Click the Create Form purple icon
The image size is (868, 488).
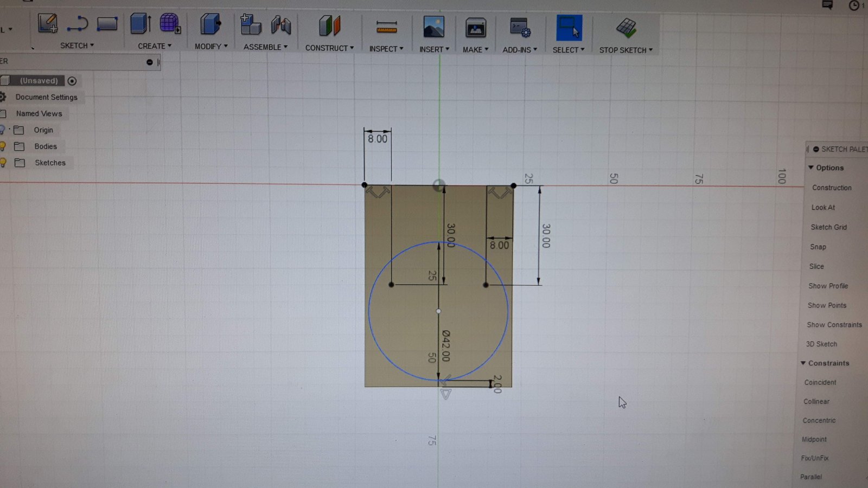pos(170,24)
